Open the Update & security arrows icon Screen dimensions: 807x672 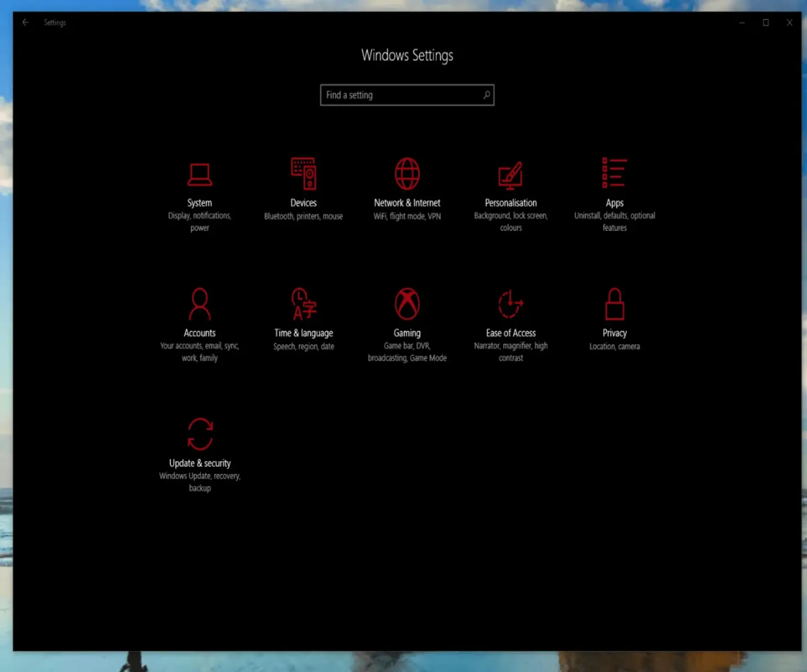[x=200, y=434]
